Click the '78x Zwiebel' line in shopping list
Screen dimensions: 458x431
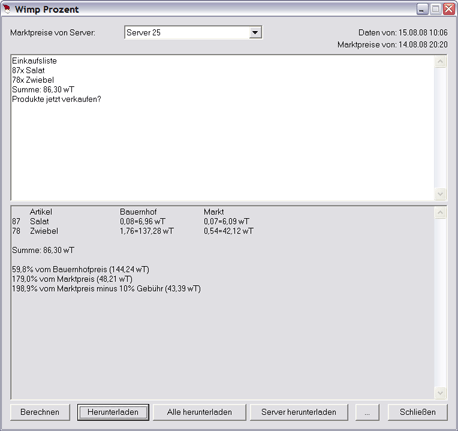33,80
